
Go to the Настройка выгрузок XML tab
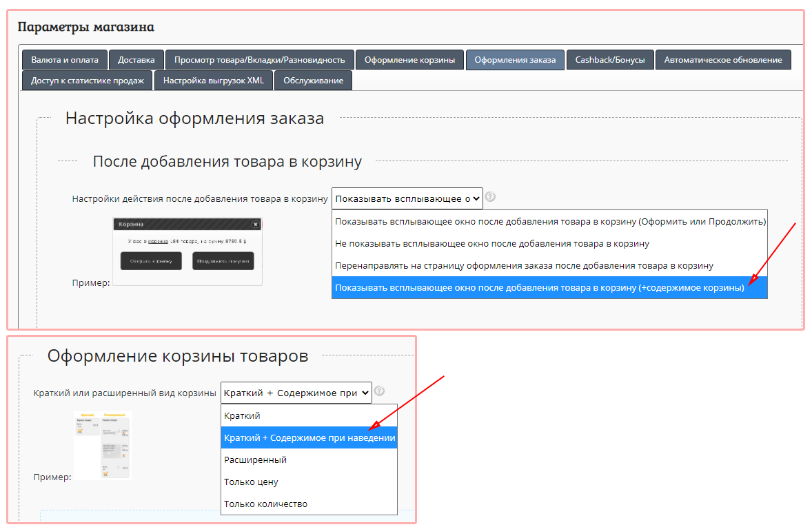(213, 81)
